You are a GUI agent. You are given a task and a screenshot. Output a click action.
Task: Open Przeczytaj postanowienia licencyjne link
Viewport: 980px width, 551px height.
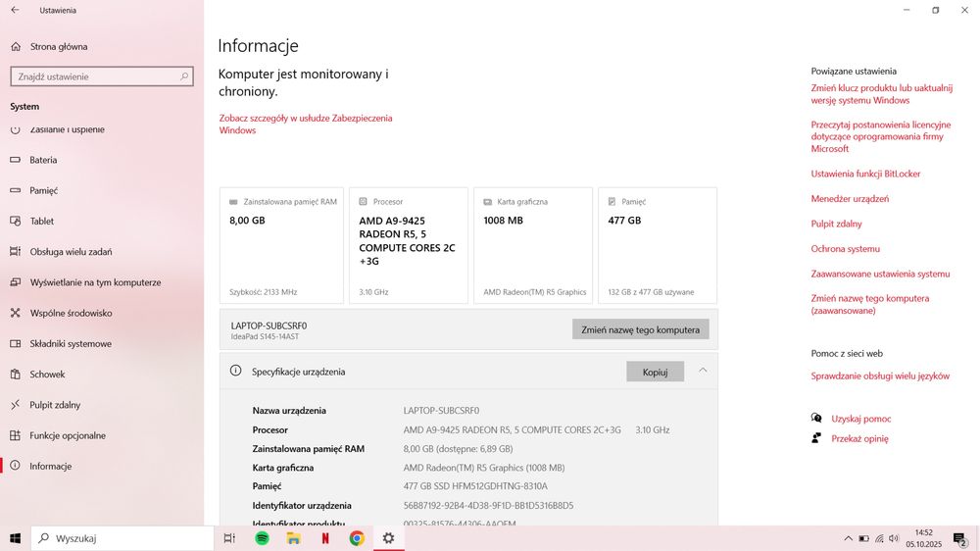click(881, 137)
